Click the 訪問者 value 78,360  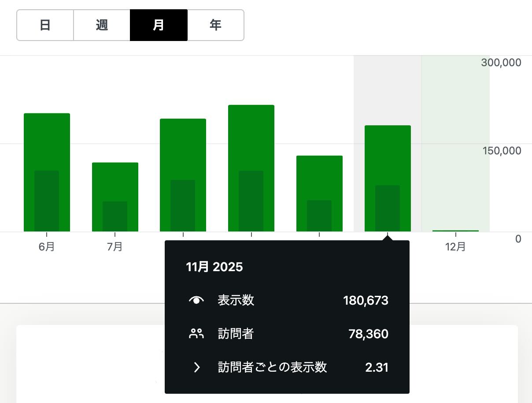pos(368,334)
